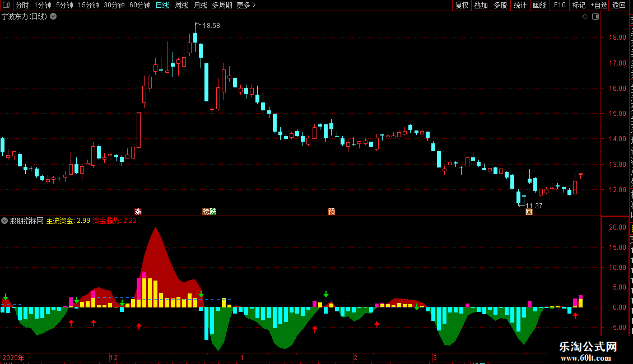The width and height of the screenshot is (633, 364).
Task: Select the 日线 daily chart tab
Action: tap(162, 5)
